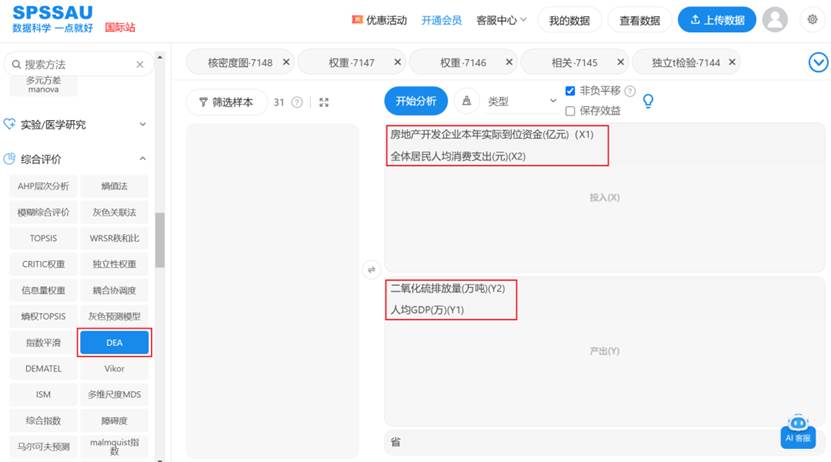
Task: Close the 独立t检验-7144 tab
Action: point(732,62)
